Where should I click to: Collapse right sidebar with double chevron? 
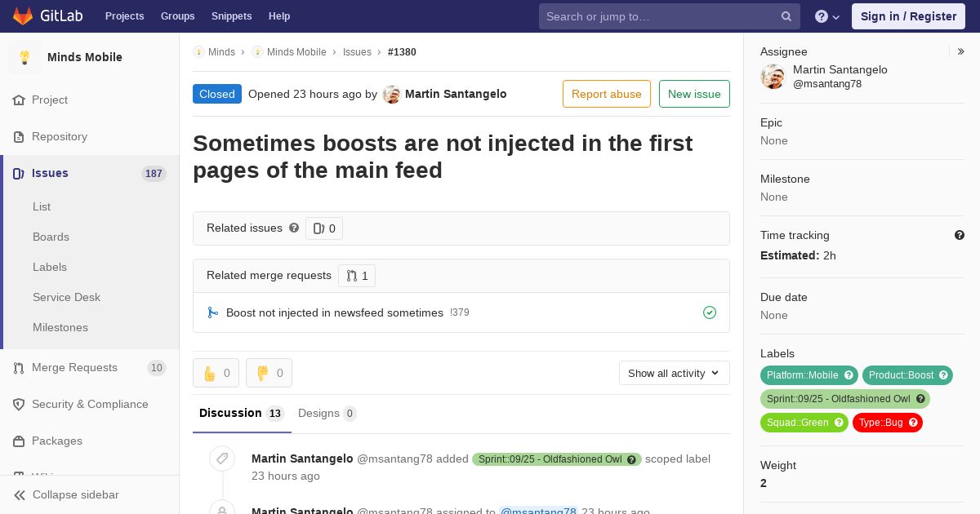tap(961, 51)
